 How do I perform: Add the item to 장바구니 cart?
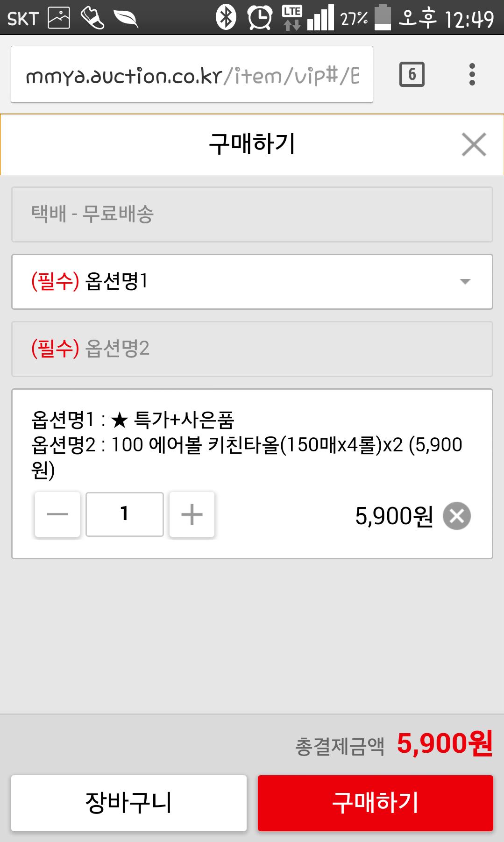coord(128,803)
